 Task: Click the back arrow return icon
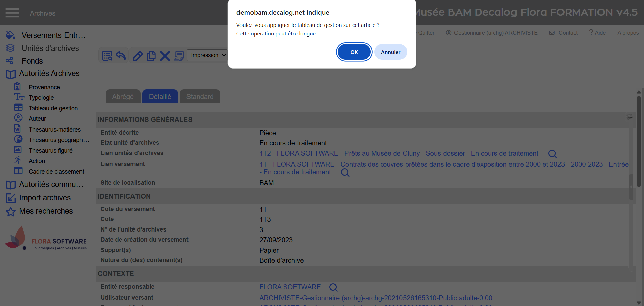121,56
